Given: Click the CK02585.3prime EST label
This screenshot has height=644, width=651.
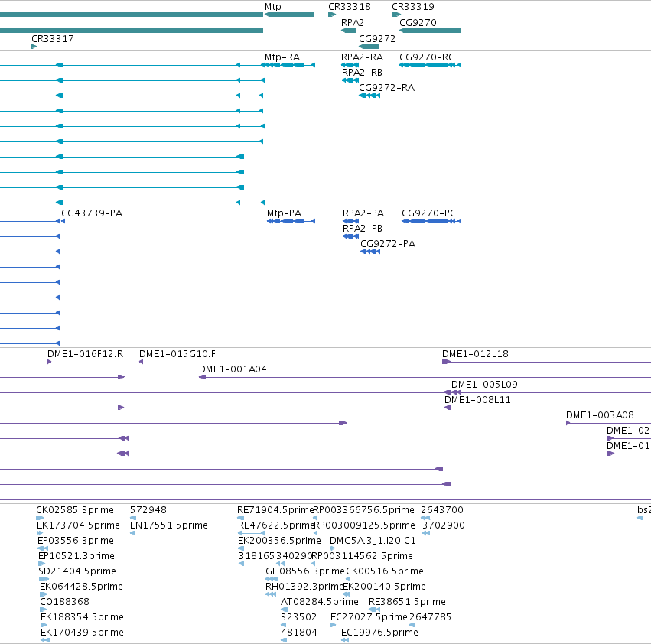Looking at the screenshot, I should click(75, 510).
